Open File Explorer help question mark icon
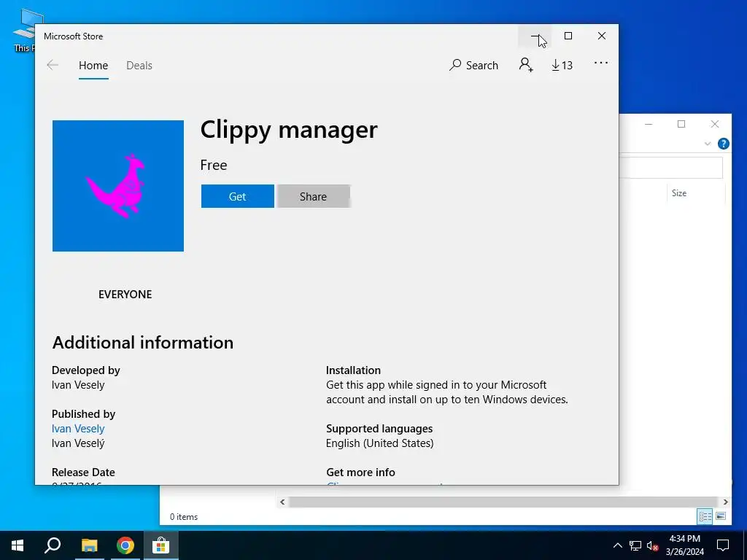 [723, 144]
